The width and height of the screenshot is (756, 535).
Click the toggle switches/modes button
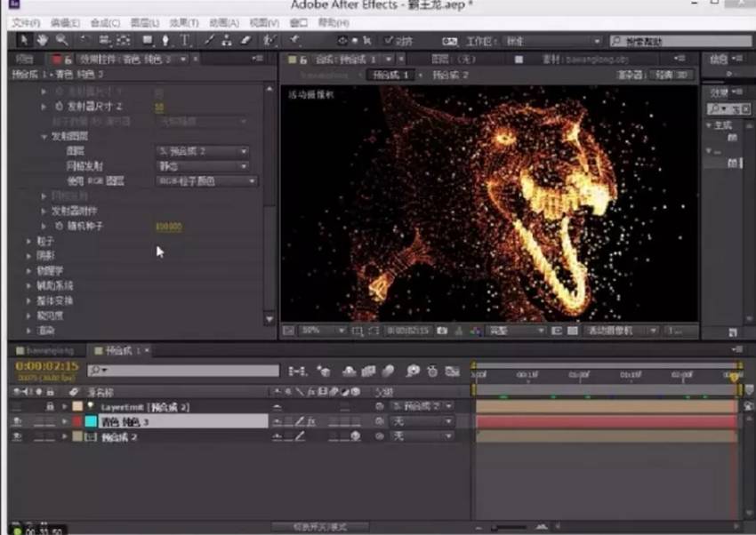[320, 526]
